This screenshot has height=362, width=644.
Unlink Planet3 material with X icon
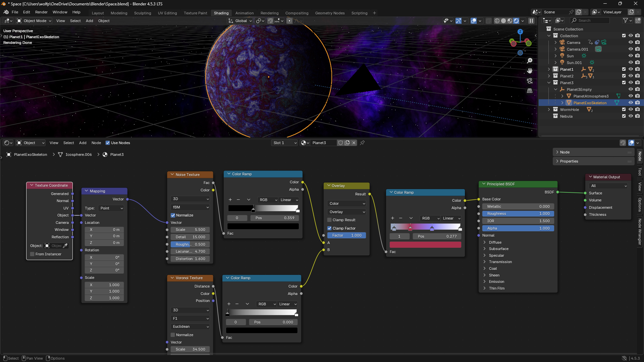point(354,143)
